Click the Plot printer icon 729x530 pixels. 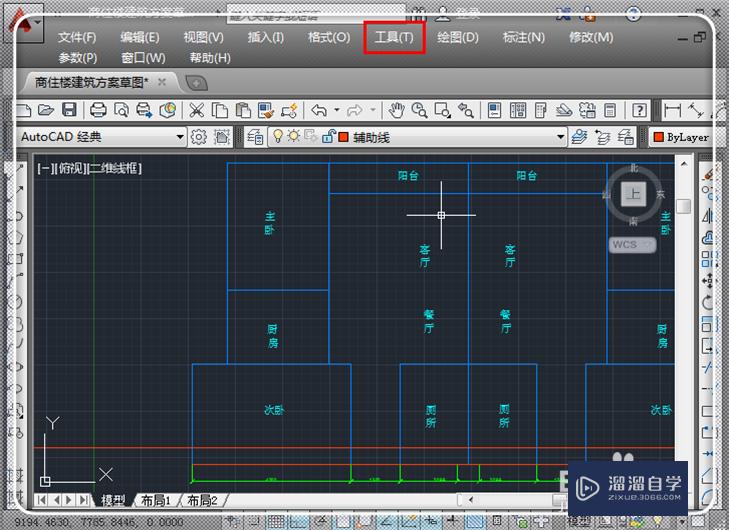coord(98,110)
